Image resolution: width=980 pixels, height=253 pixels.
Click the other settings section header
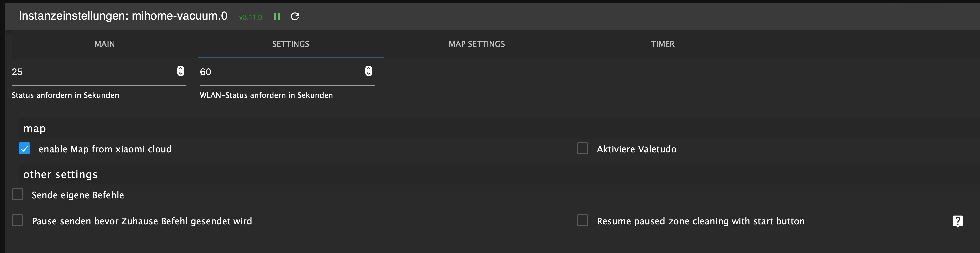click(60, 174)
